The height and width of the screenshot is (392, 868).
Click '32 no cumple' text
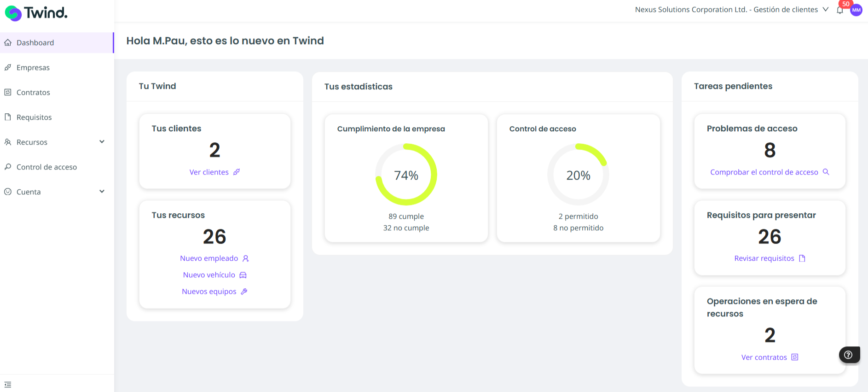click(x=406, y=228)
